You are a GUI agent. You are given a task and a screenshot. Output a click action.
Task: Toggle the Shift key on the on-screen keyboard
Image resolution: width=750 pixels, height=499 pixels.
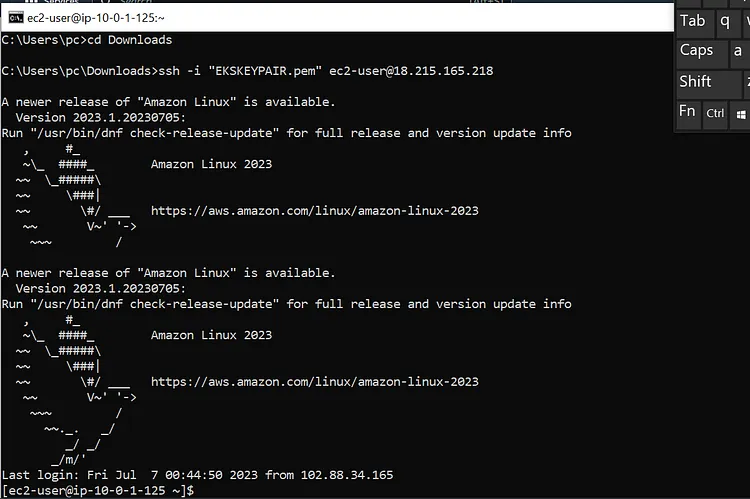pos(708,82)
